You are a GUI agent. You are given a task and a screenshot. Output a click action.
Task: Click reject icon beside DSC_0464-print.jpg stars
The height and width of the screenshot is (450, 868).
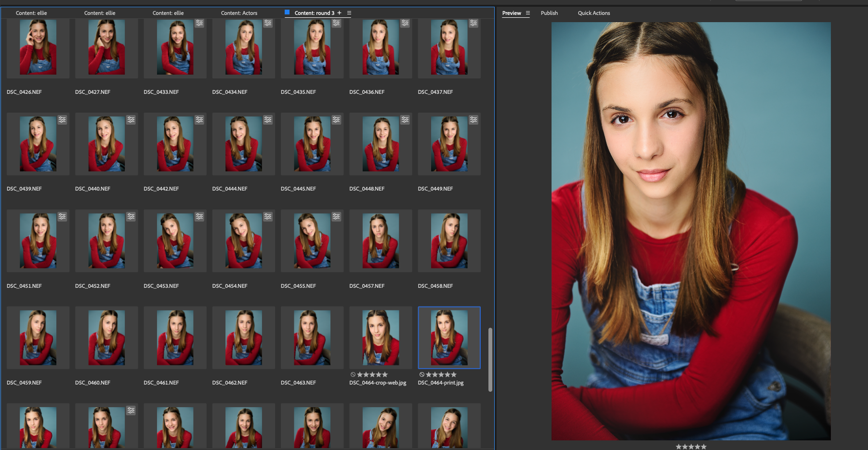(421, 374)
